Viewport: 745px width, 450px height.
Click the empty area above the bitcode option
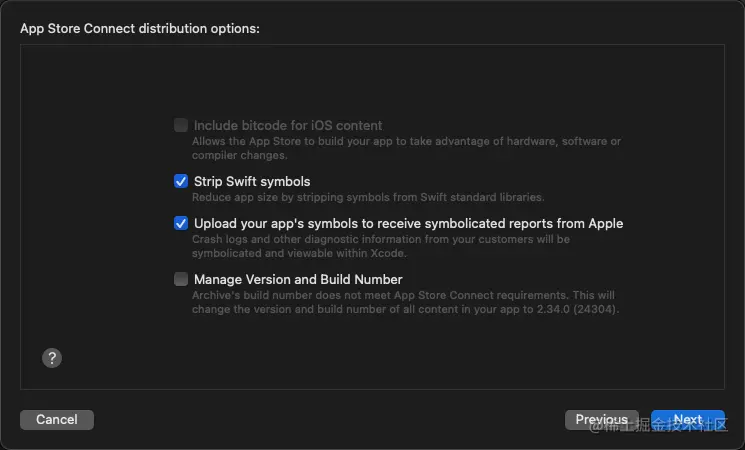click(x=372, y=80)
